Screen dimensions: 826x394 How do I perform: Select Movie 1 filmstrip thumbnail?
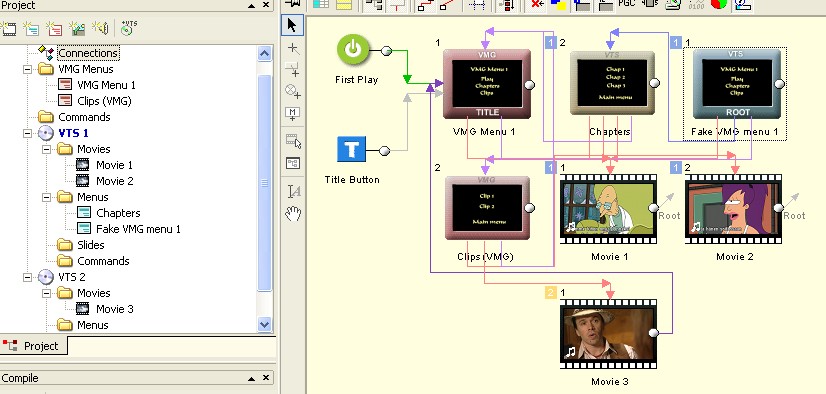608,209
